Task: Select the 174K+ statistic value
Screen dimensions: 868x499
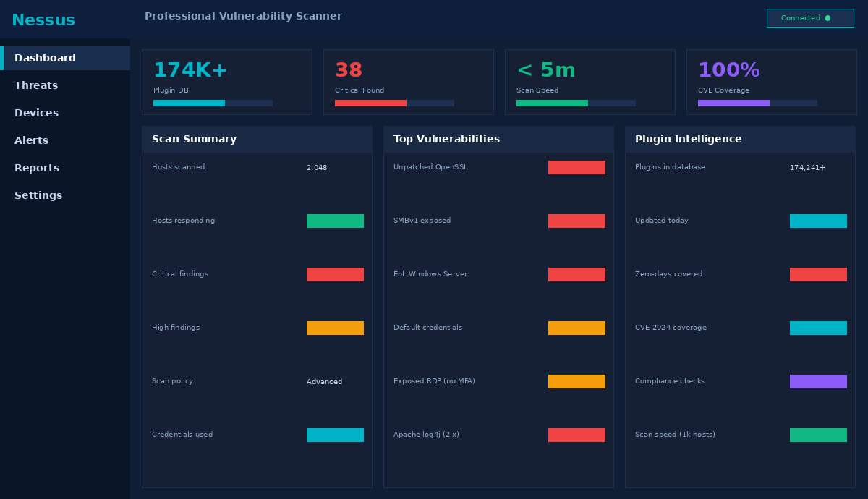Action: pyautogui.click(x=190, y=70)
